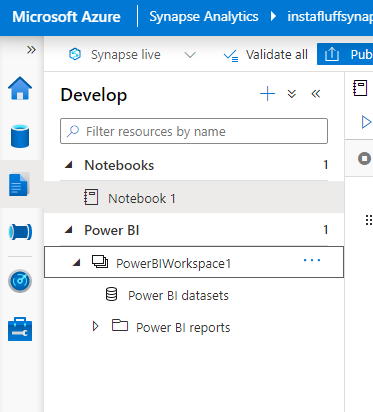The width and height of the screenshot is (373, 412).
Task: Click the plus icon to add resource
Action: click(x=268, y=94)
